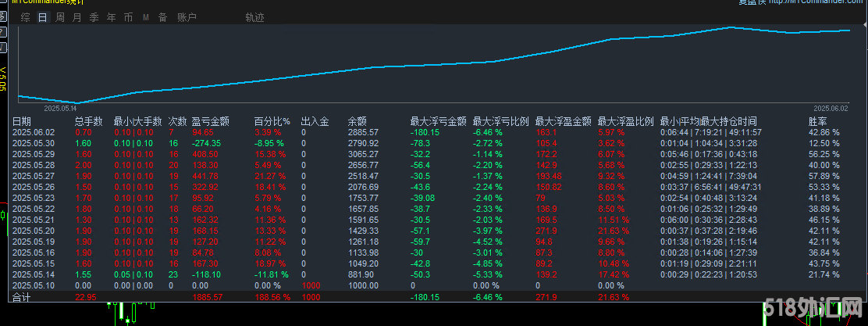The image size is (868, 326).
Task: Click the 881.90 balance value
Action: coord(361,274)
